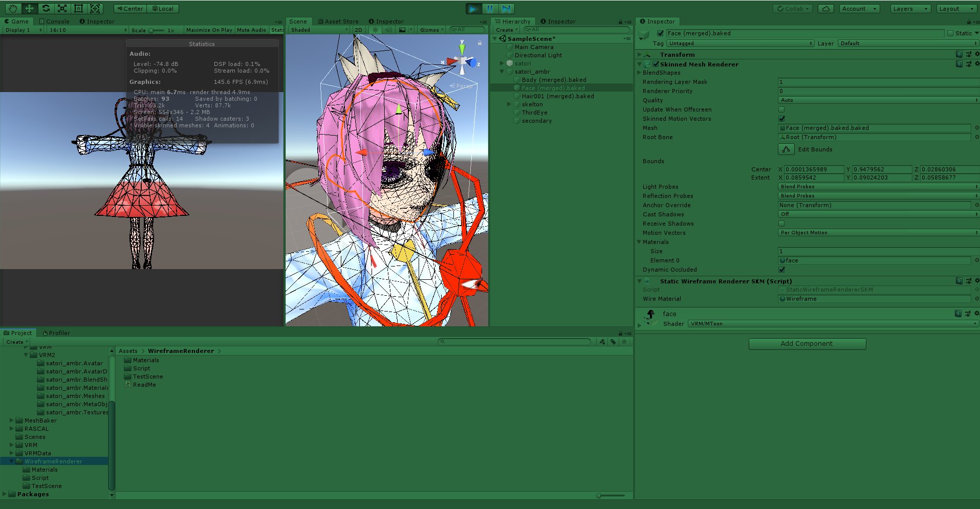
Task: Click the Pause button
Action: point(490,9)
